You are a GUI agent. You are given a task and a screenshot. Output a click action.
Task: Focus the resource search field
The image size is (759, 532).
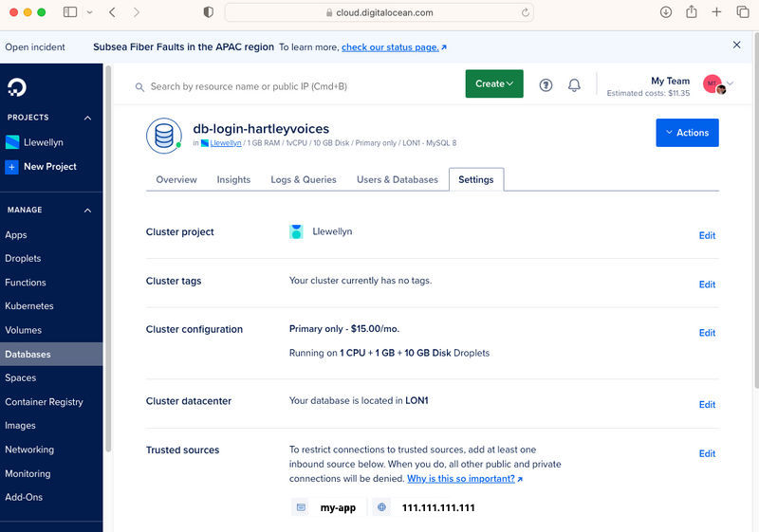coord(295,86)
